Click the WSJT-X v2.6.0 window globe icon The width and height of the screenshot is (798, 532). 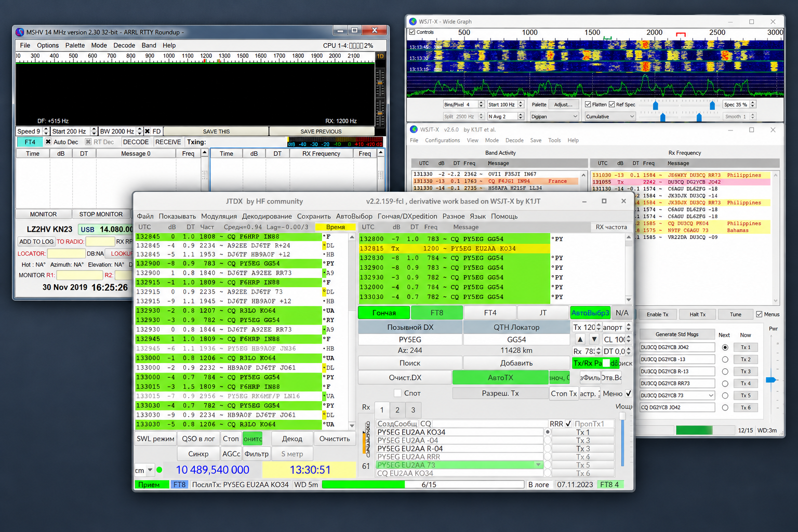tap(414, 129)
